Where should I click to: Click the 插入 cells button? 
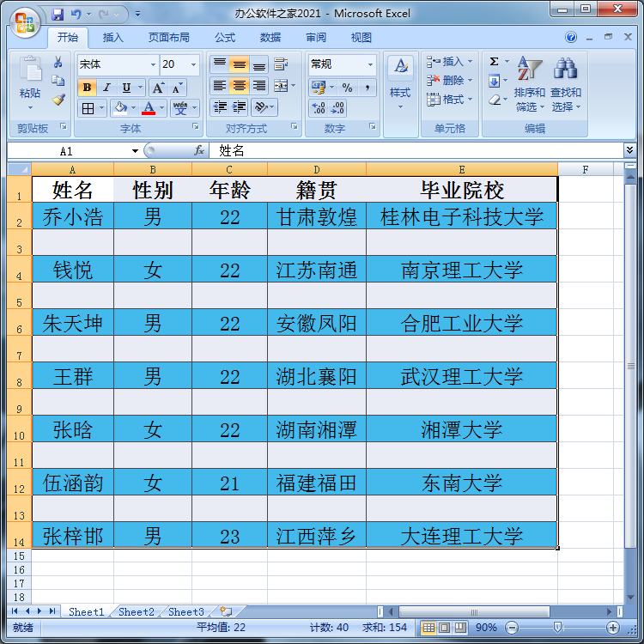tap(450, 62)
